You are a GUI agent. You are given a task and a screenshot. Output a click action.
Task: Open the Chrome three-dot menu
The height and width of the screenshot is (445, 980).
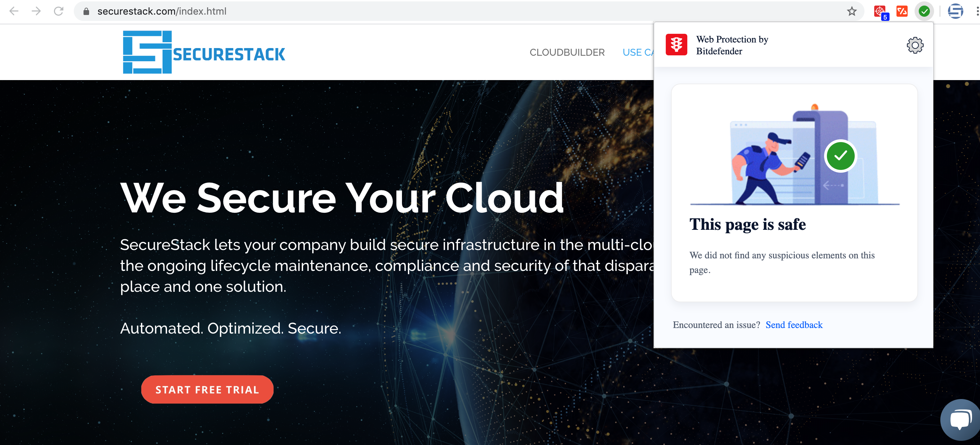(977, 11)
